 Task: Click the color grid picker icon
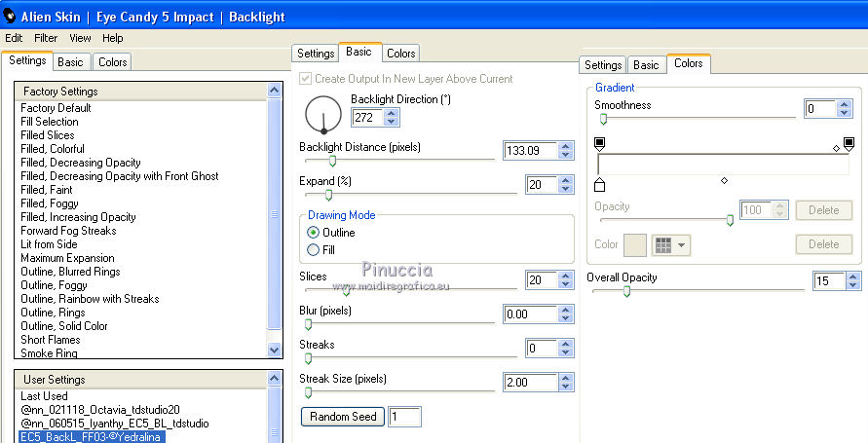pyautogui.click(x=663, y=245)
